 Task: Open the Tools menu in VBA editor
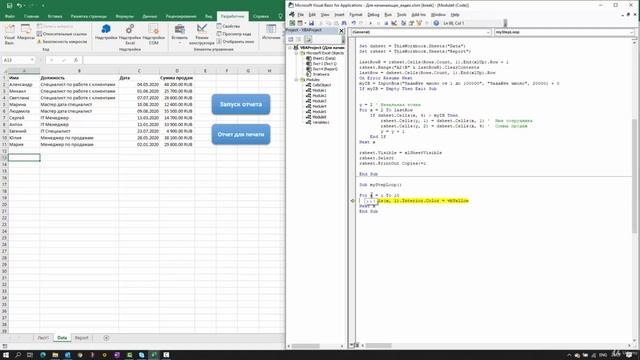coord(402,15)
